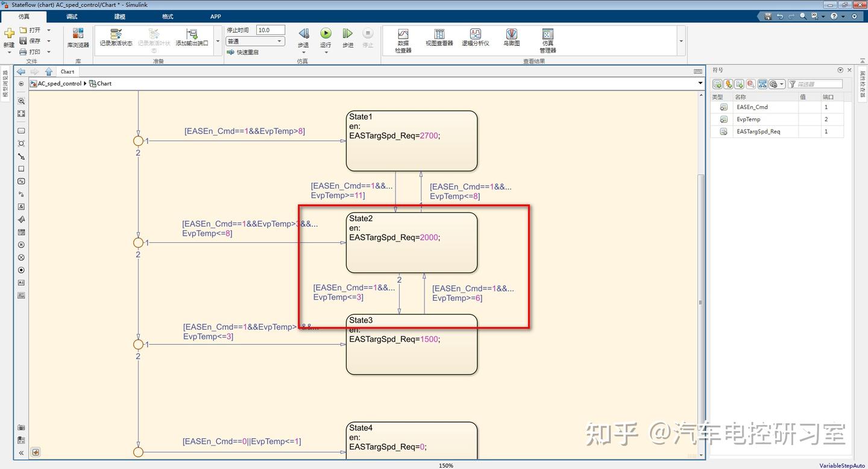Viewport: 868px width, 469px height.
Task: Navigate to AC_sped_control via the breadcrumb link
Action: 60,83
